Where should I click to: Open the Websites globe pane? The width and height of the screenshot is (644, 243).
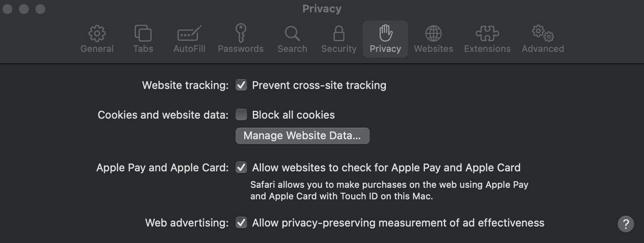(x=433, y=39)
